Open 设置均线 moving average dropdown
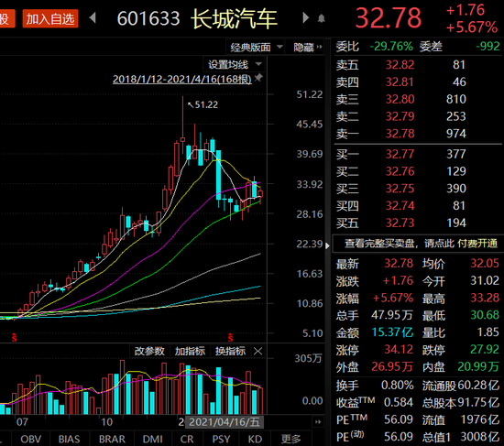The width and height of the screenshot is (504, 446). [x=235, y=65]
